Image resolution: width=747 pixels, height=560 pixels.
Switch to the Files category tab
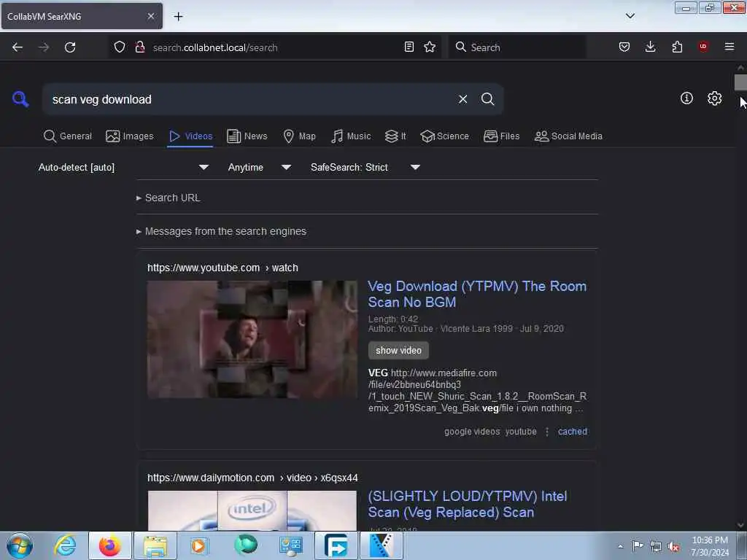[501, 136]
